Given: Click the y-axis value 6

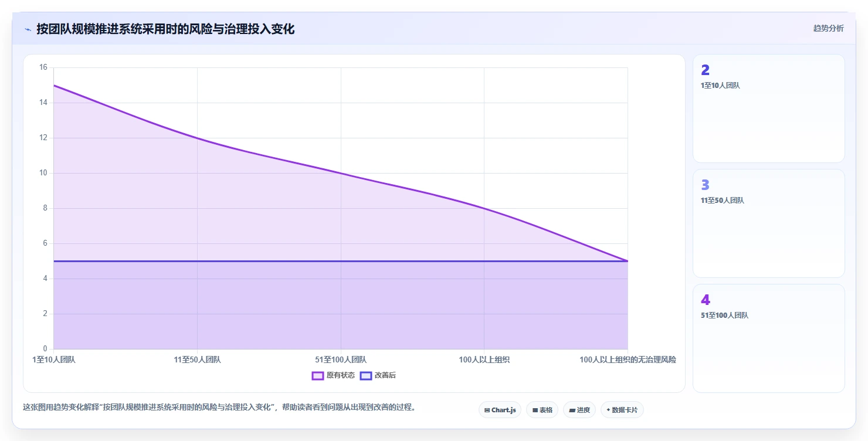Looking at the screenshot, I should (45, 243).
